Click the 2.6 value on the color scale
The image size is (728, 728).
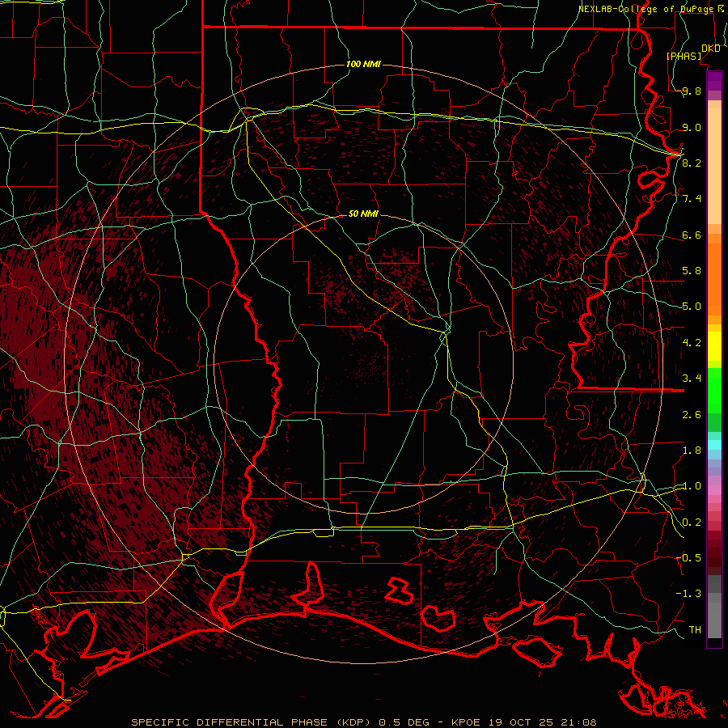pos(692,415)
